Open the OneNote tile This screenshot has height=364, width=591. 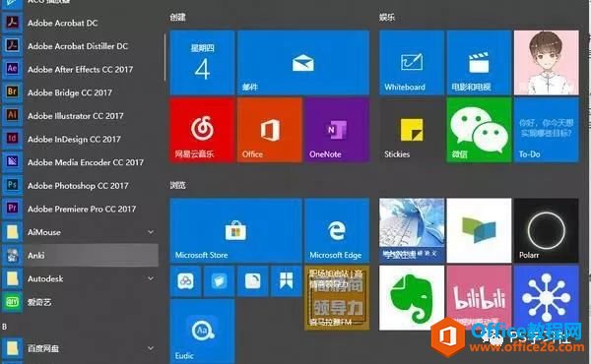[337, 130]
